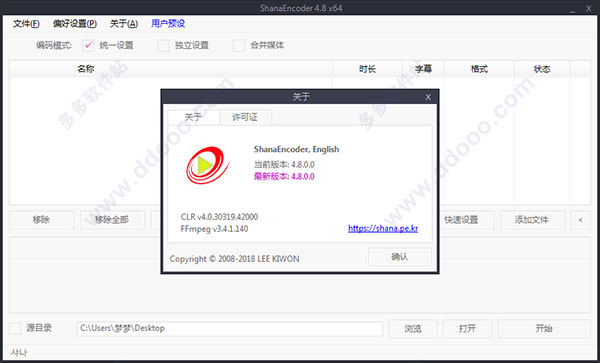Open 快速设置 quick settings
This screenshot has height=363, width=600.
coord(461,220)
